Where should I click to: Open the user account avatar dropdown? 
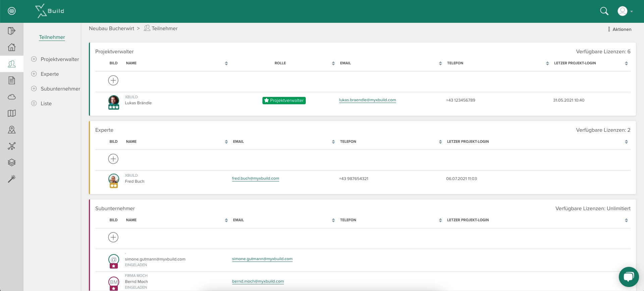click(x=625, y=11)
